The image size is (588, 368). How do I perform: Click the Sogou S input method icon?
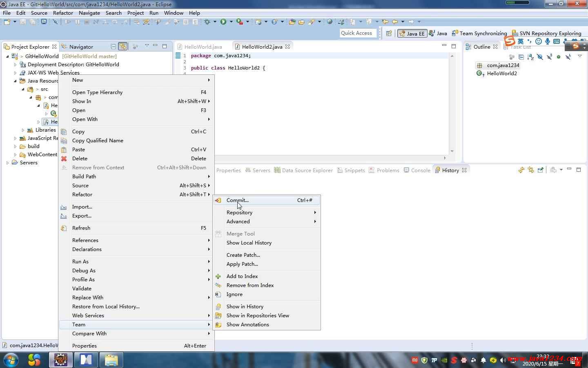pyautogui.click(x=510, y=41)
